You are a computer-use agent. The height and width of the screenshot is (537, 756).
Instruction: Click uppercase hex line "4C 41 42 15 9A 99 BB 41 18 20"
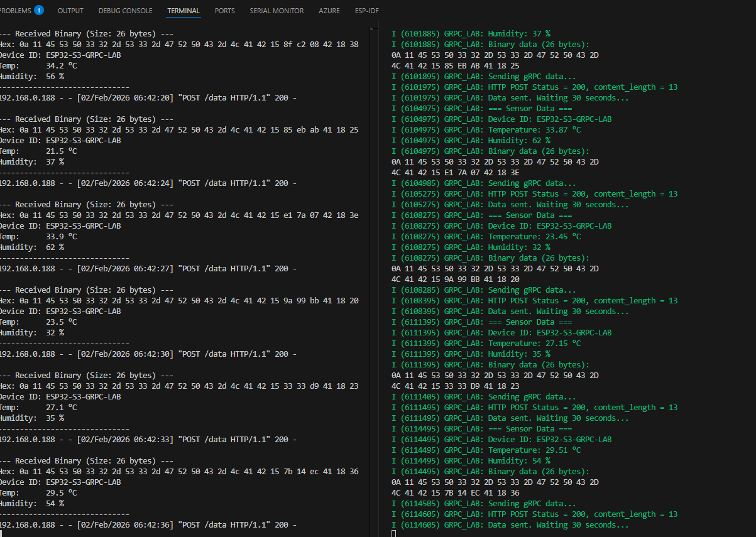click(455, 279)
